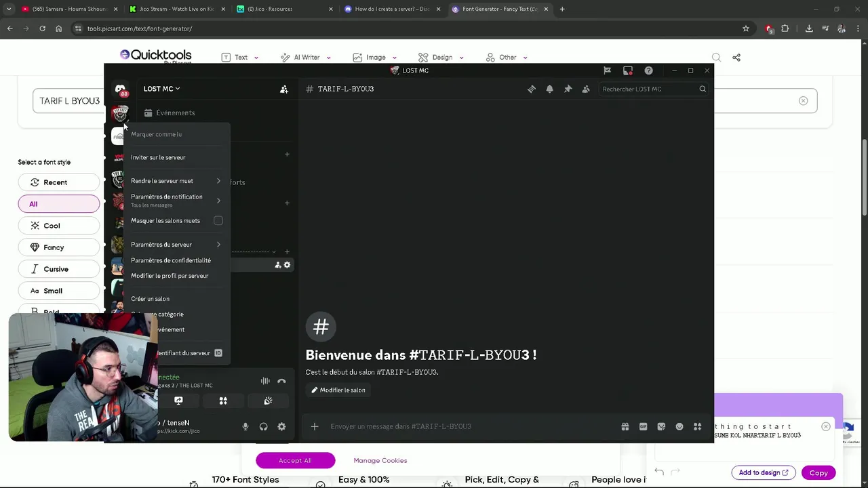This screenshot has width=868, height=488.
Task: Choose Modifier le profil par serveur
Action: 176,276
